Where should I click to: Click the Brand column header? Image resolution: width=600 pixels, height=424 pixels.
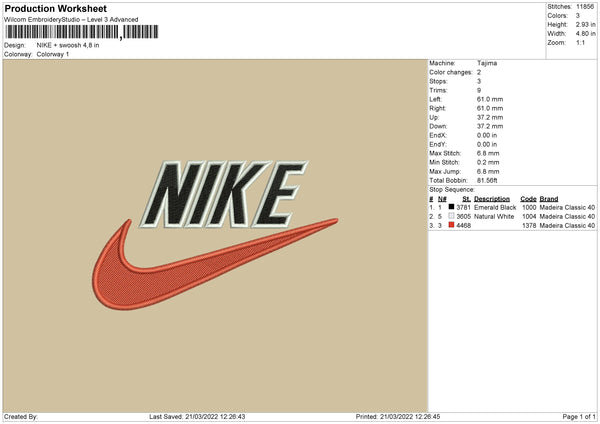[x=549, y=199]
